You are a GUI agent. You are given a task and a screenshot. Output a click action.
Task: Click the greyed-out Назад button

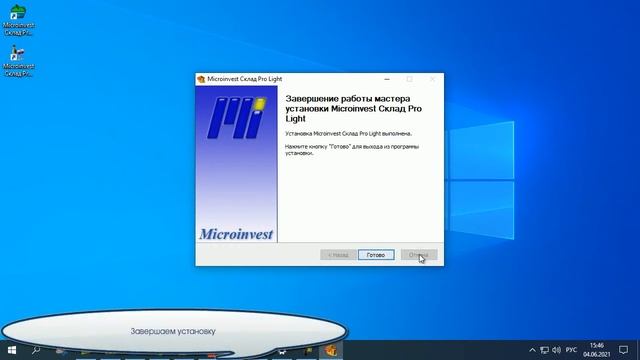[x=338, y=255]
